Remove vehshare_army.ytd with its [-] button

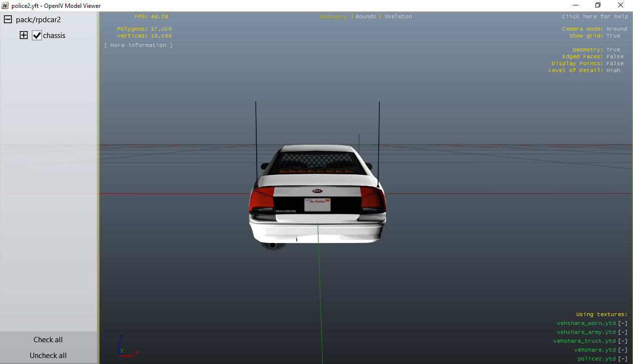(x=623, y=332)
